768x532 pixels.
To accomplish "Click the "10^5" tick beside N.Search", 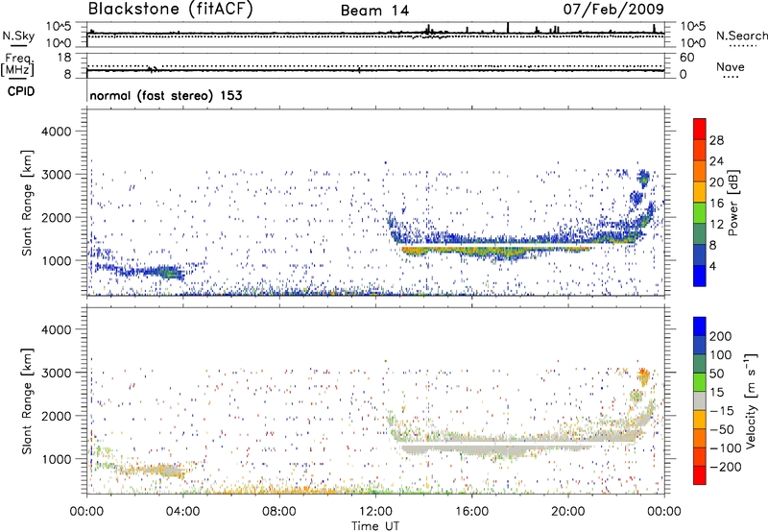I will coord(693,27).
